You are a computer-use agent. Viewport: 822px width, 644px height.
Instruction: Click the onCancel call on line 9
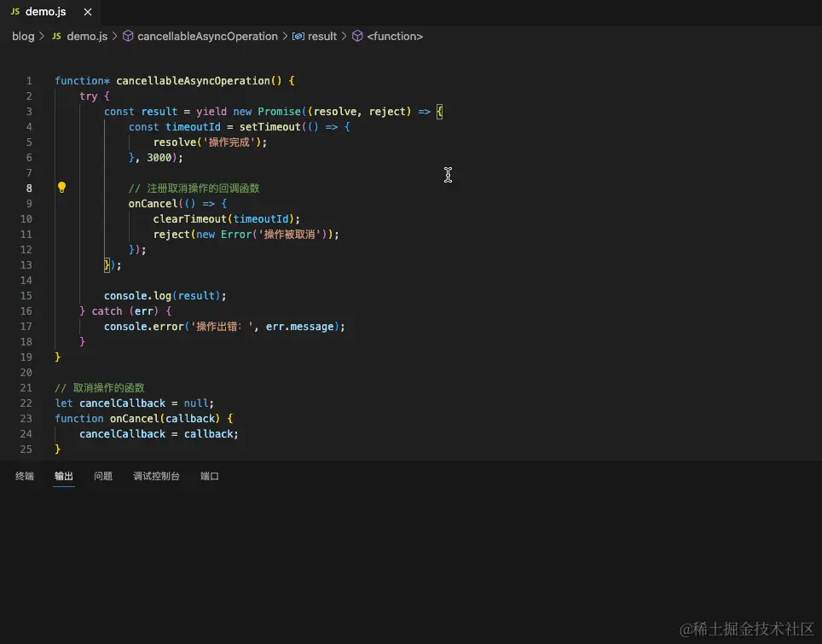tap(153, 204)
